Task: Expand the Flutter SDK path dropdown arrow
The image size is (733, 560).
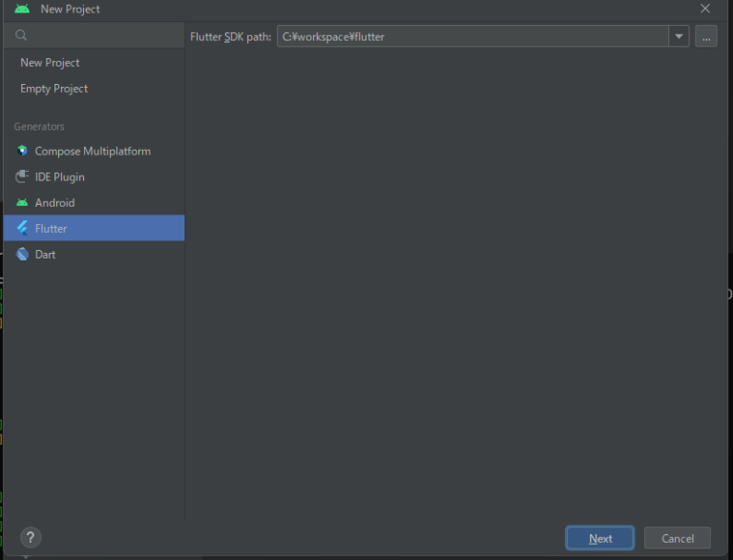Action: pyautogui.click(x=679, y=36)
